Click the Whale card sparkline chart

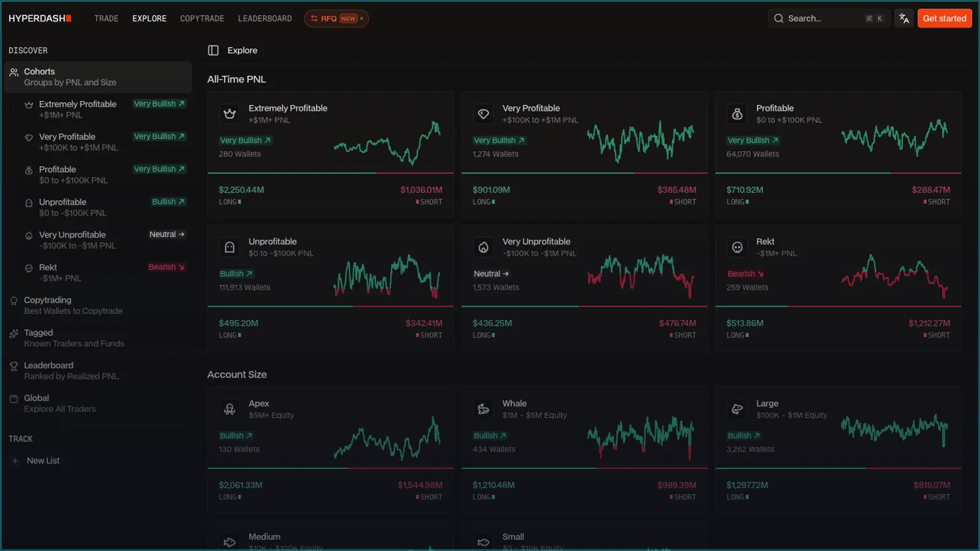(x=641, y=437)
